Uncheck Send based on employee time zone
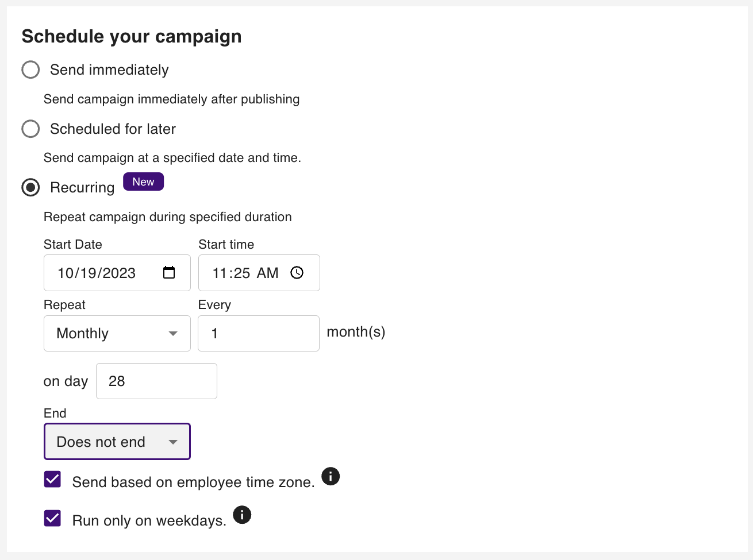This screenshot has height=560, width=753. 53,479
